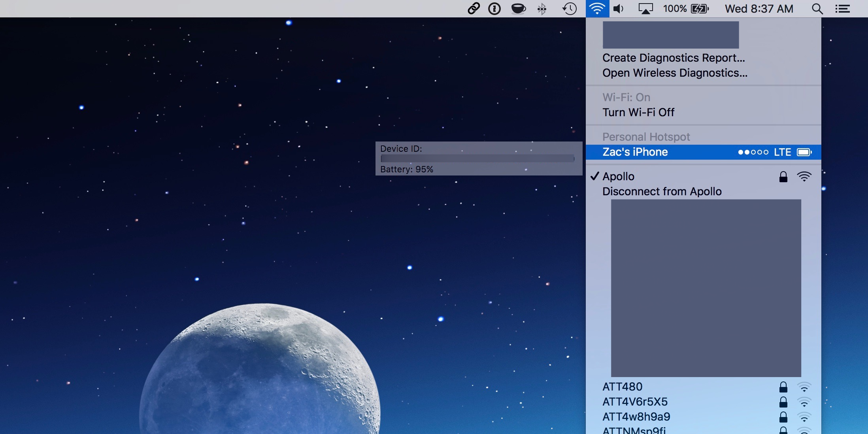Click Disconnect from Apollo option
The image size is (868, 434).
pos(662,191)
